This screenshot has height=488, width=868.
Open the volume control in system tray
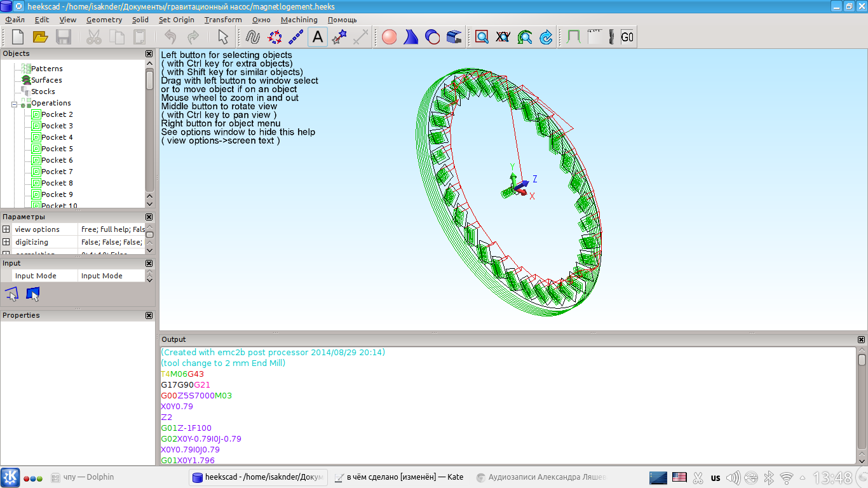pos(733,477)
